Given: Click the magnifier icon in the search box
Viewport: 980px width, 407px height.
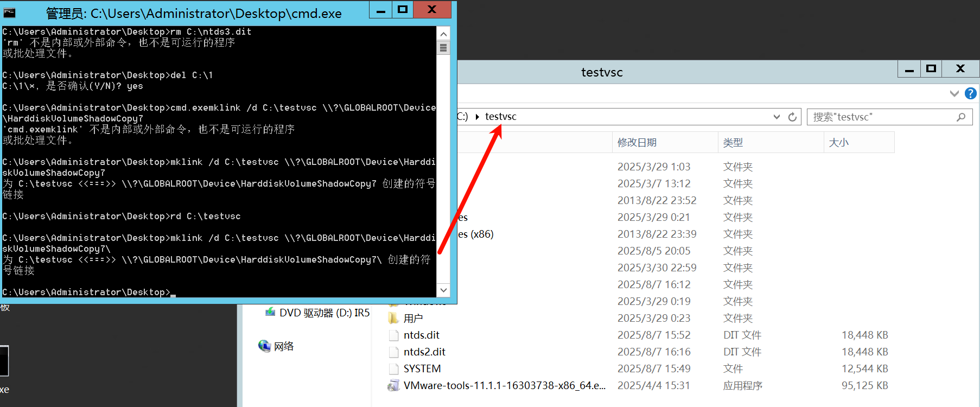Looking at the screenshot, I should pyautogui.click(x=960, y=117).
